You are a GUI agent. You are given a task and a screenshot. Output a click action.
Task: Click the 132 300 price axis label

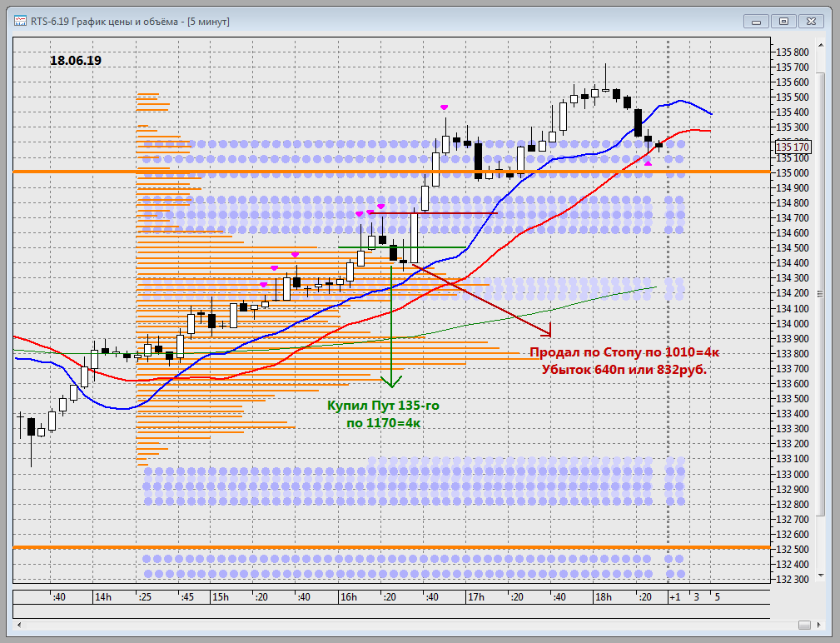click(x=793, y=580)
